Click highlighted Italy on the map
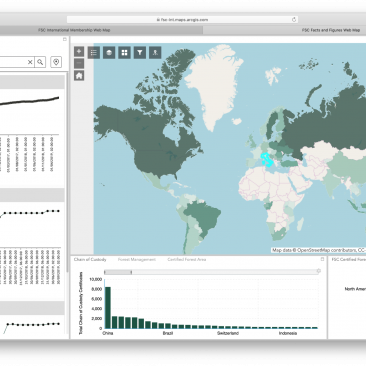The width and height of the screenshot is (366, 366). [267, 159]
